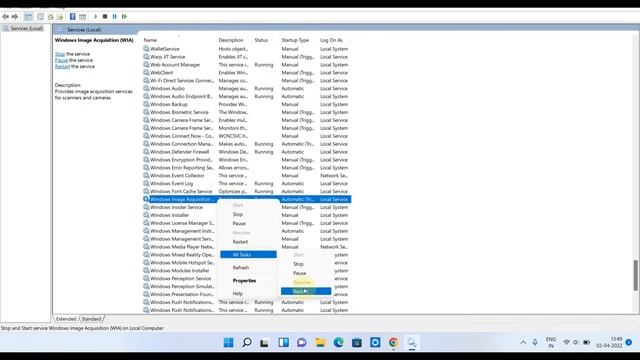640x360 pixels.
Task: Click the Stop Service square icon
Action: click(105, 17)
